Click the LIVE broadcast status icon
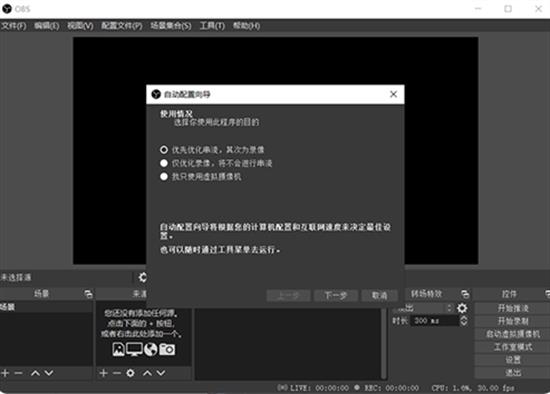The width and height of the screenshot is (550, 394). [x=282, y=388]
